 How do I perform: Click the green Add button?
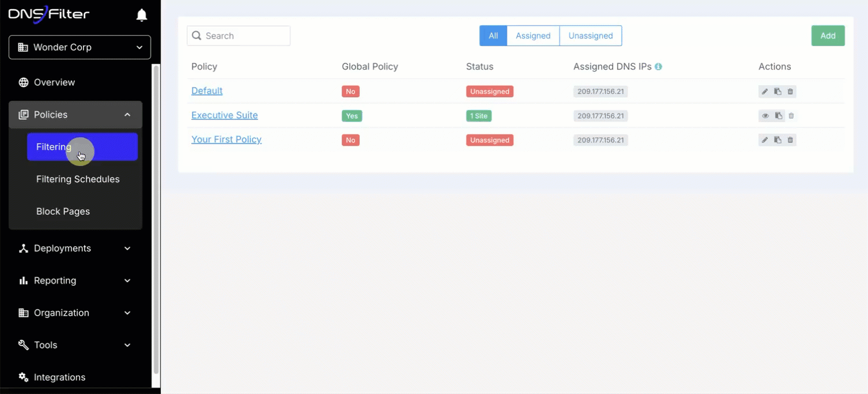[x=828, y=36]
